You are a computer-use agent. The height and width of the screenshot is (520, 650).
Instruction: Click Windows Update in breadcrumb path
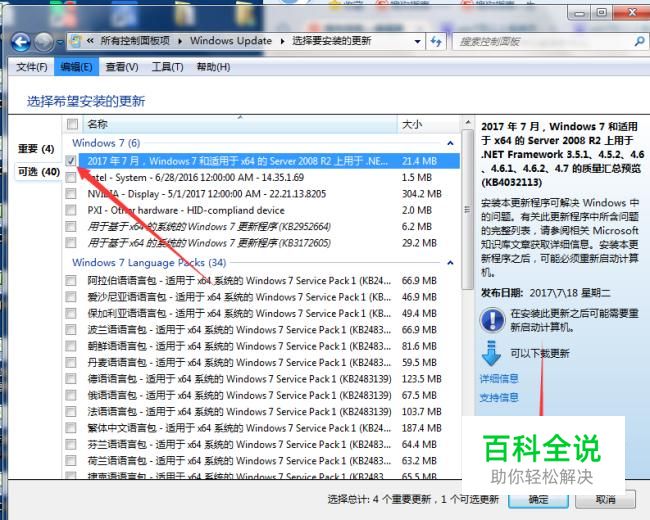click(231, 41)
